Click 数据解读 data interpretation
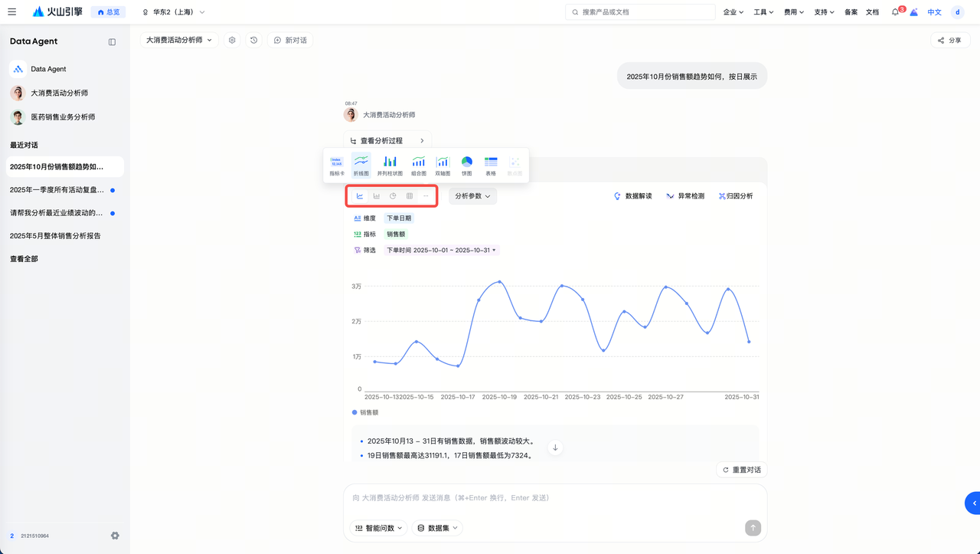Viewport: 980px width, 554px height. (633, 196)
